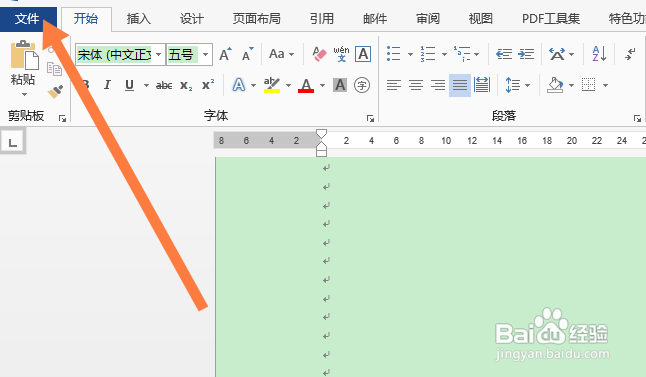Open the 文件 (File) menu
This screenshot has height=377, width=646.
(28, 19)
